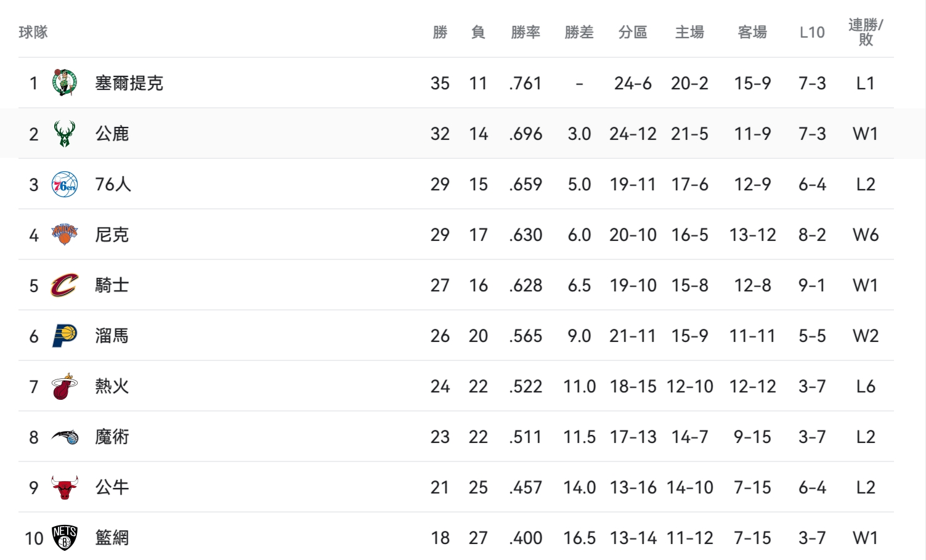Screen dimensions: 926x560
Task: Sort by the 勝率 column header
Action: tap(526, 32)
